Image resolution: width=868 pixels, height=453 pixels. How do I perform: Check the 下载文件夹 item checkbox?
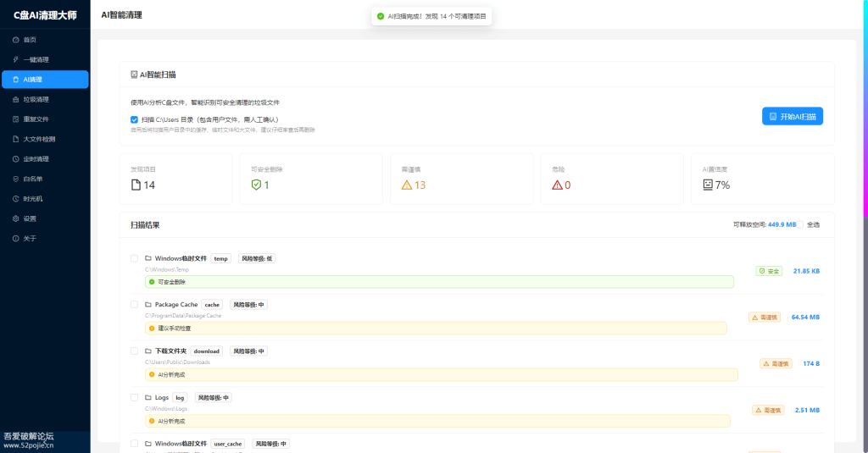[134, 351]
